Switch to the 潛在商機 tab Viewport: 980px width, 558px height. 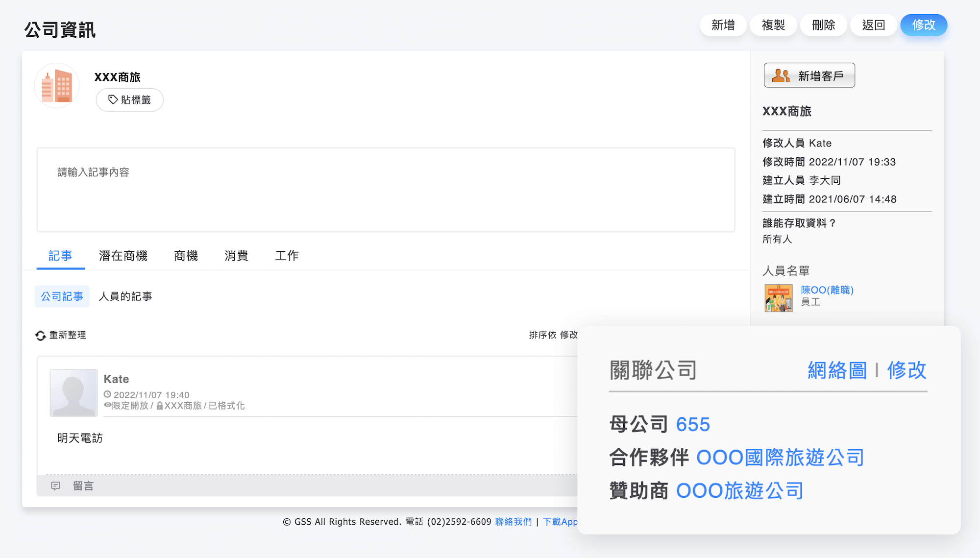click(x=123, y=256)
